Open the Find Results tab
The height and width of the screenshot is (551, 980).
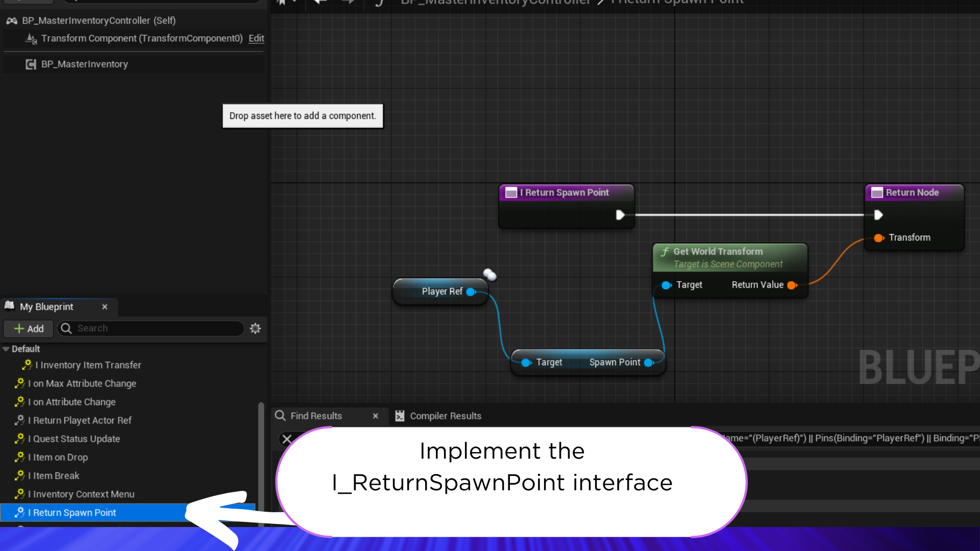tap(315, 416)
